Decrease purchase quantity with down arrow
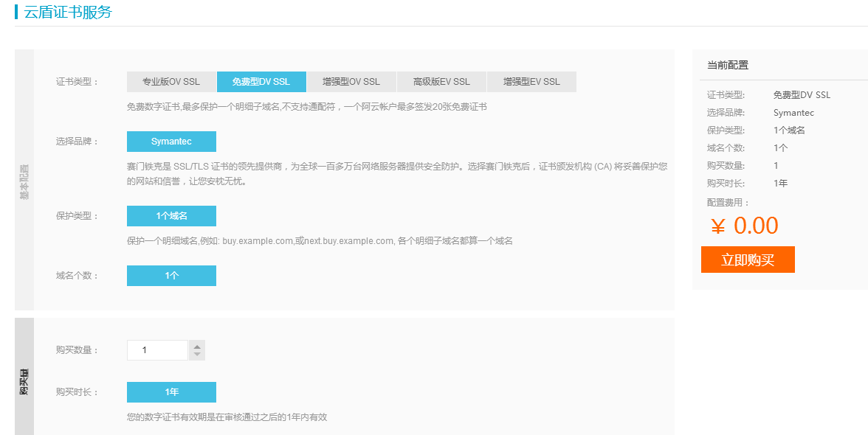 (x=197, y=355)
